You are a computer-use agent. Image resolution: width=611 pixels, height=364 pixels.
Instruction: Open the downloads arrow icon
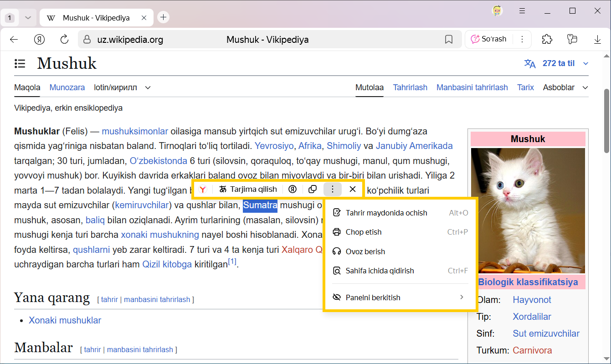point(598,40)
